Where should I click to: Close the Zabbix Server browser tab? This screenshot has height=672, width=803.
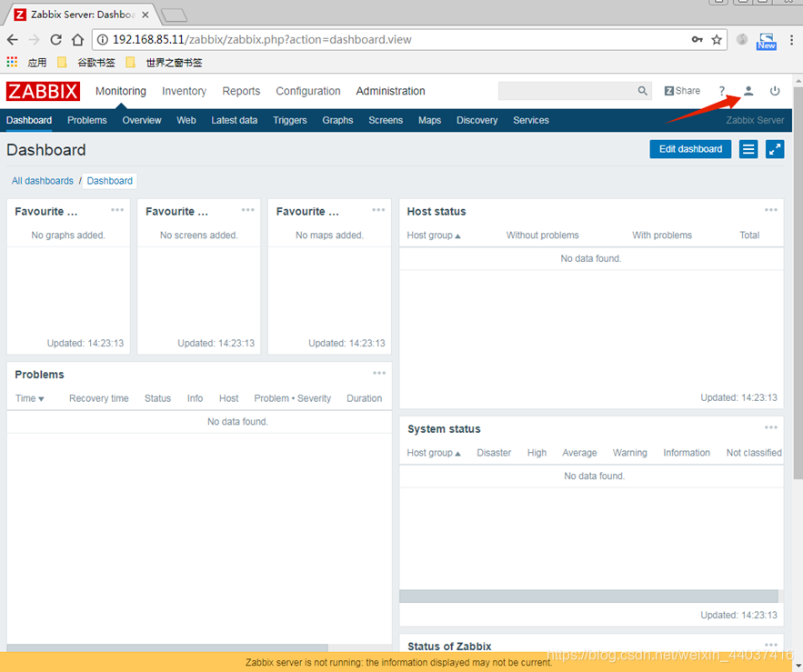tap(146, 15)
